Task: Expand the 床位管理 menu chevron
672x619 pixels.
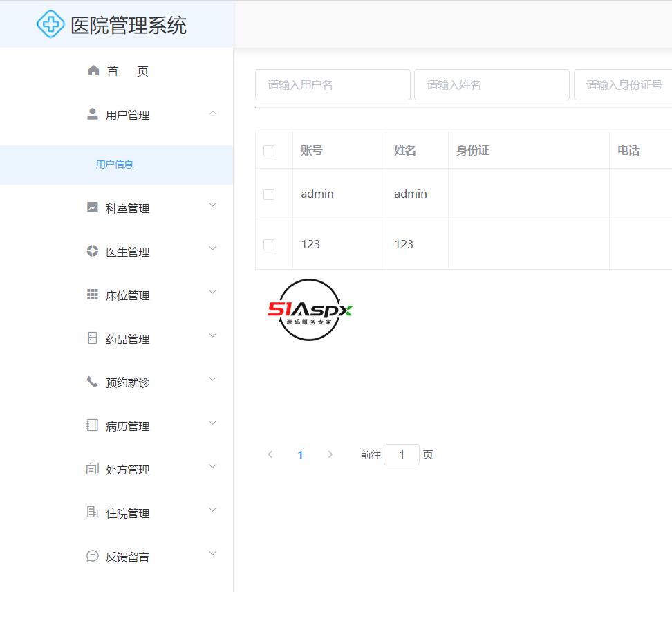Action: [x=212, y=293]
